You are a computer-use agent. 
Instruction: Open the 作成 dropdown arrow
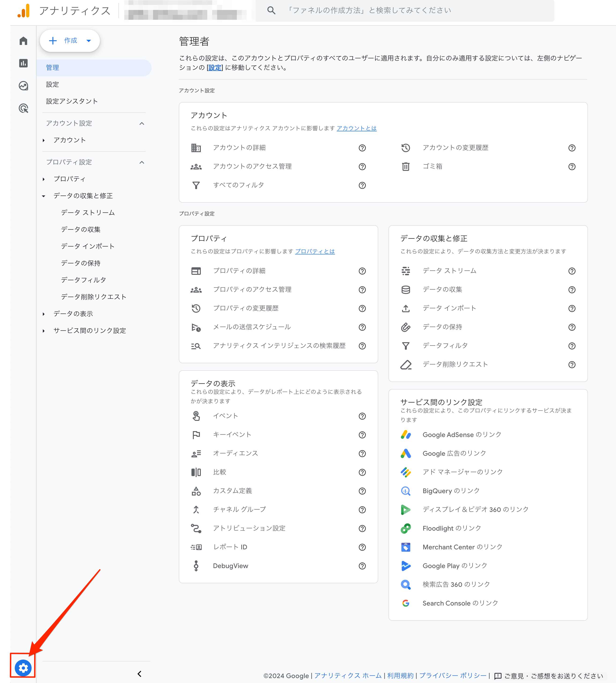click(89, 41)
